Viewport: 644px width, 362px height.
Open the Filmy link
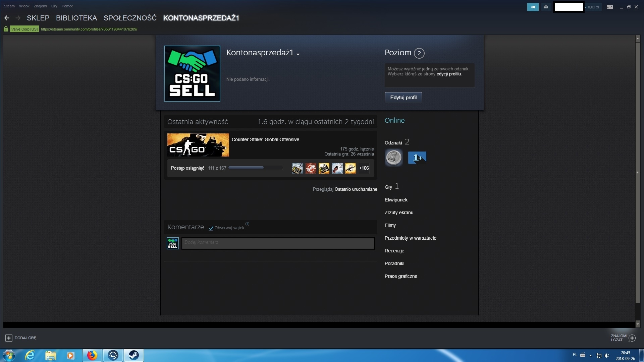click(x=390, y=225)
